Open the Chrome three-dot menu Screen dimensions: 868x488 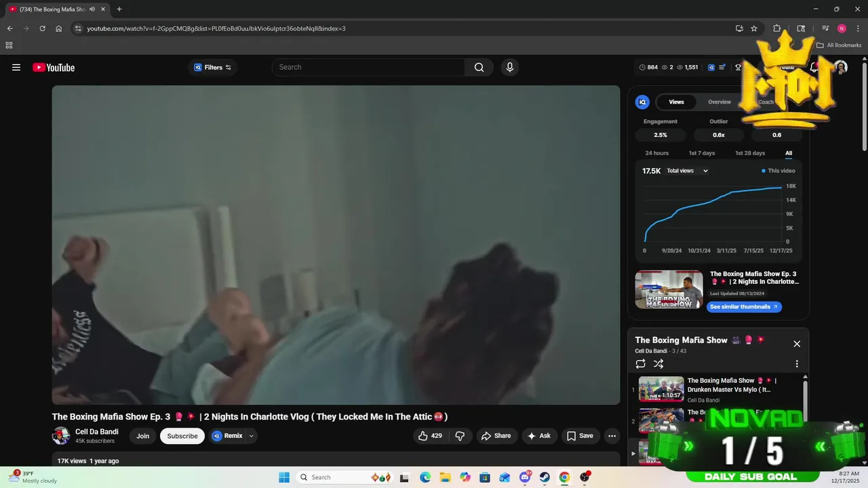pyautogui.click(x=858, y=28)
